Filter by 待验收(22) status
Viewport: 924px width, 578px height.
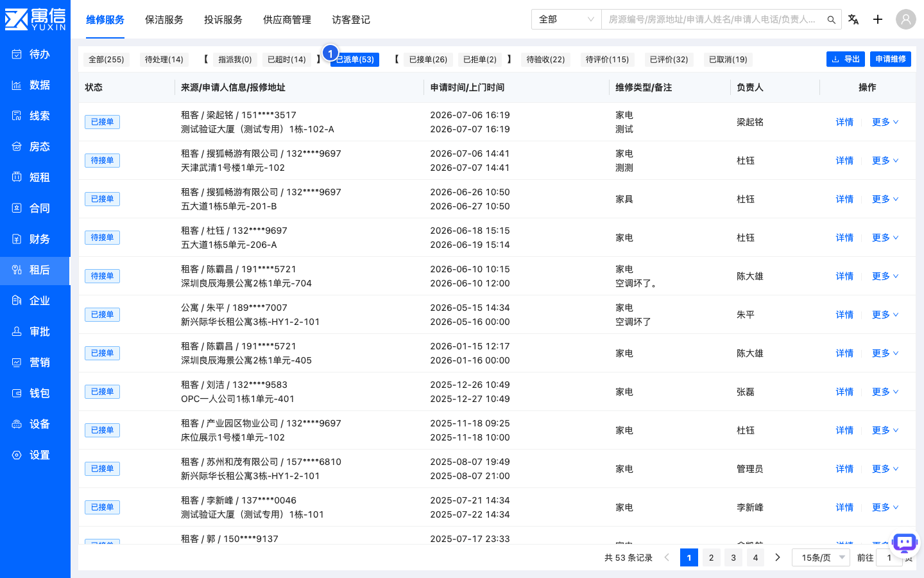pyautogui.click(x=545, y=60)
